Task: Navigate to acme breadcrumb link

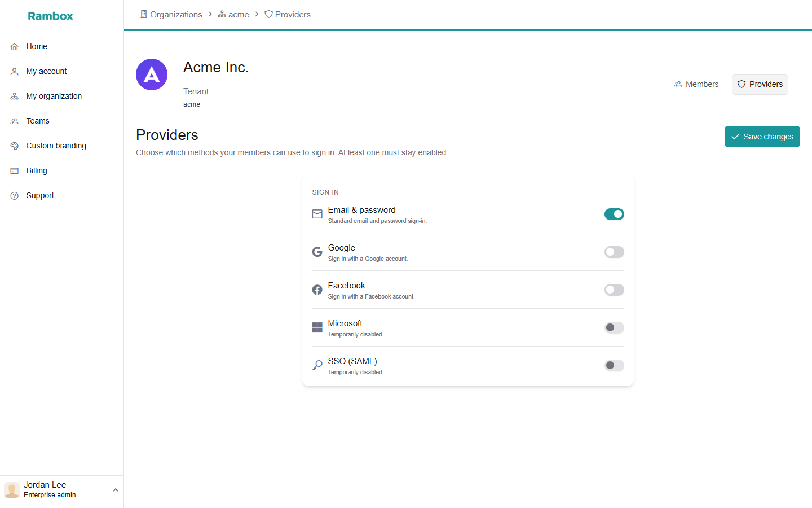Action: click(x=233, y=14)
